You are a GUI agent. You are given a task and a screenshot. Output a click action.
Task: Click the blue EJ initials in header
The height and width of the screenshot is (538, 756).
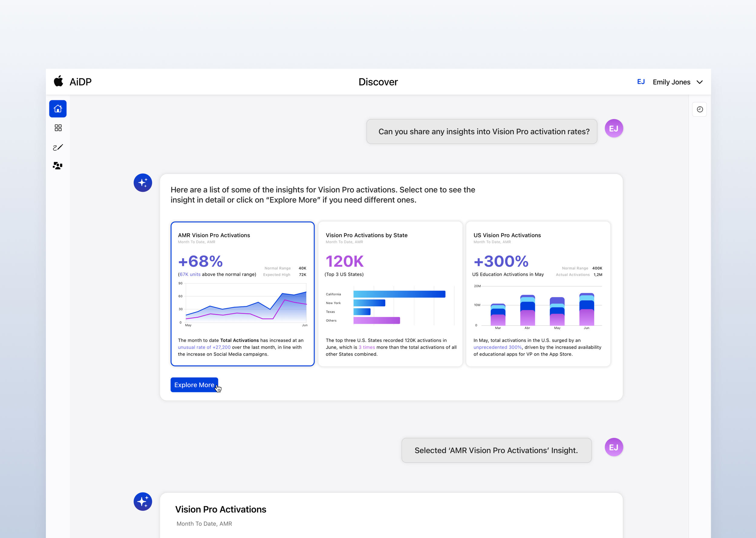640,82
